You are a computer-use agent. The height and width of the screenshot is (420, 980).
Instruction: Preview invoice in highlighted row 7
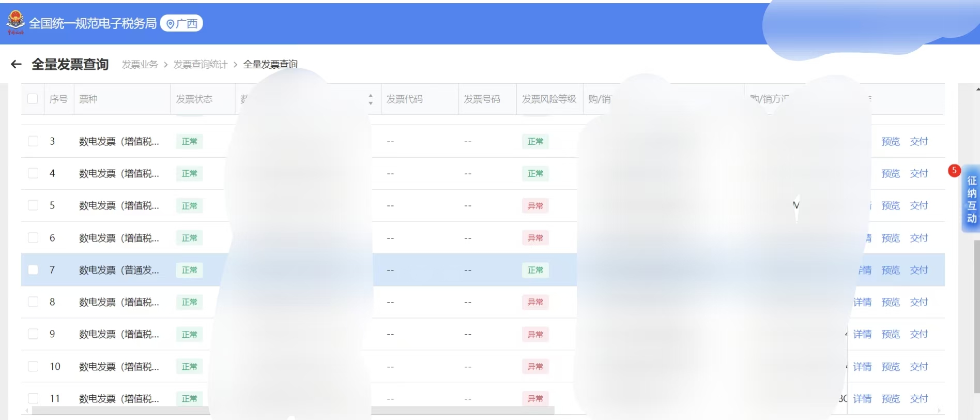tap(891, 270)
